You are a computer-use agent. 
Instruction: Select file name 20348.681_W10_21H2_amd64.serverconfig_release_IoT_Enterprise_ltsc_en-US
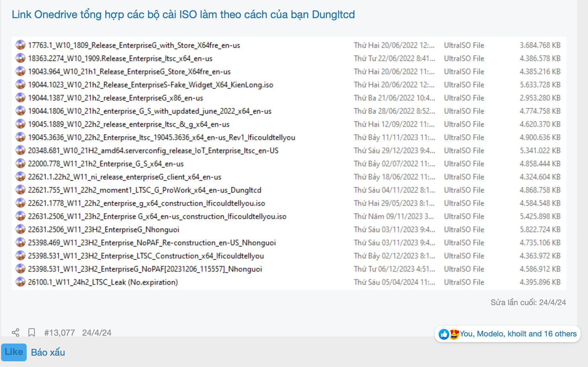[153, 150]
